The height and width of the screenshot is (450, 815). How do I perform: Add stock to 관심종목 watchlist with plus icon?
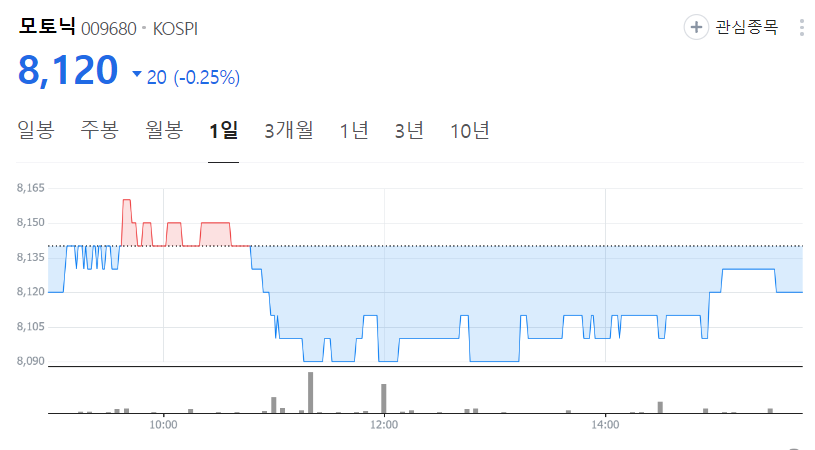coord(696,27)
